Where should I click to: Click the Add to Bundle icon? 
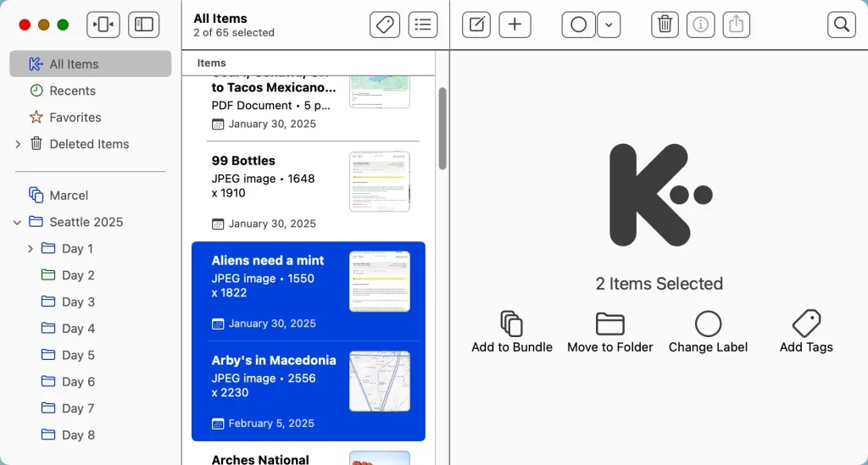pos(511,324)
